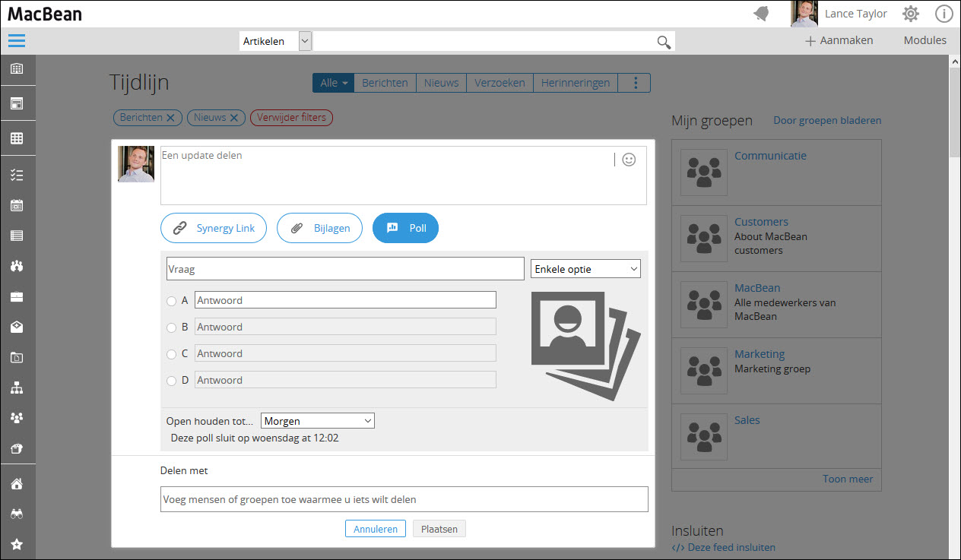This screenshot has width=961, height=560.
Task: Click the star favorites sidebar icon
Action: coord(17,544)
